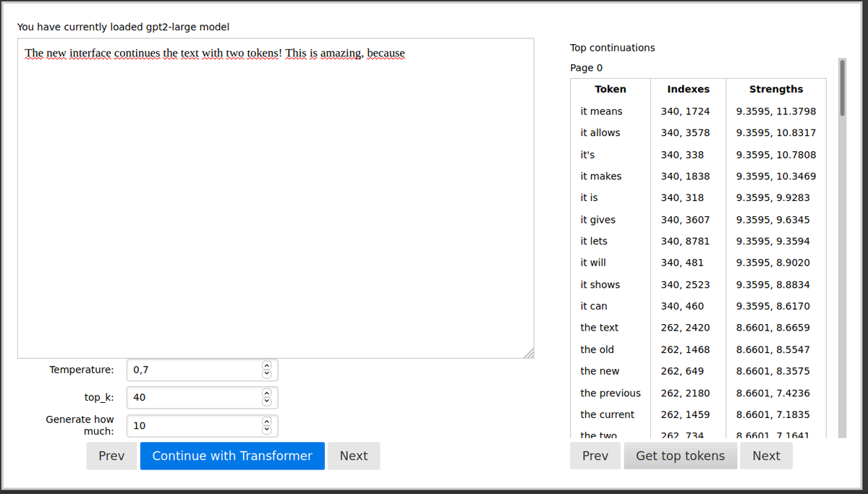Click the Next button beside Continue with Transformer
This screenshot has width=868, height=494.
click(x=354, y=456)
